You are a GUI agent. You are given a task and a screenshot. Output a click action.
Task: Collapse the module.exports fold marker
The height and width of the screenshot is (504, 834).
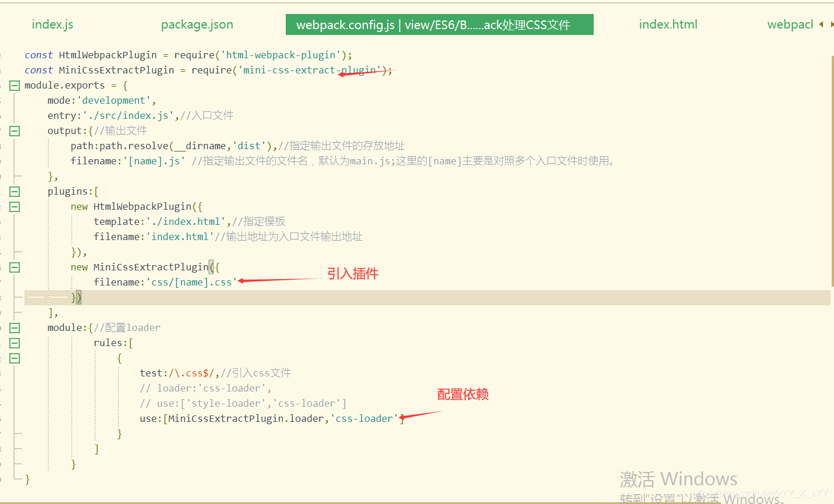(15, 86)
